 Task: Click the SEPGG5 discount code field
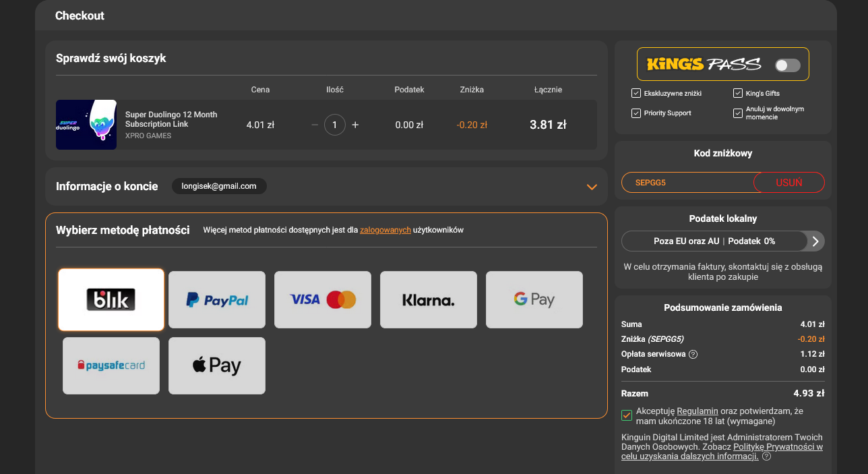click(687, 183)
